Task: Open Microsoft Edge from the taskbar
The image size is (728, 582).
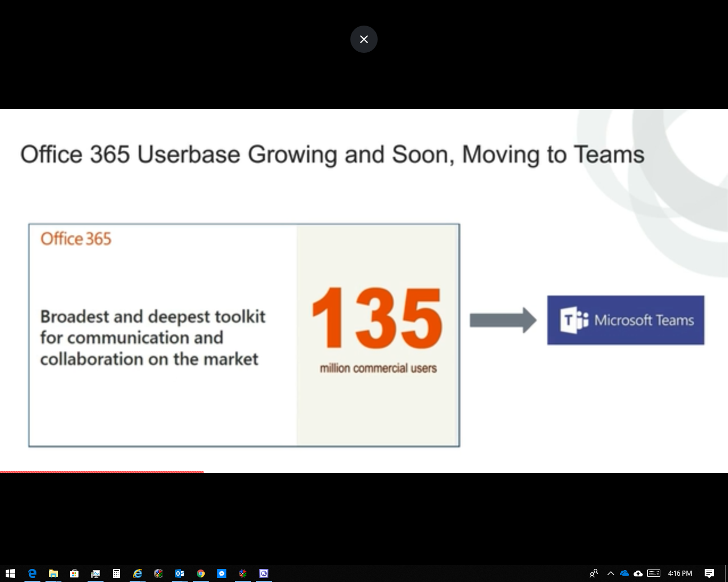Action: click(x=32, y=573)
